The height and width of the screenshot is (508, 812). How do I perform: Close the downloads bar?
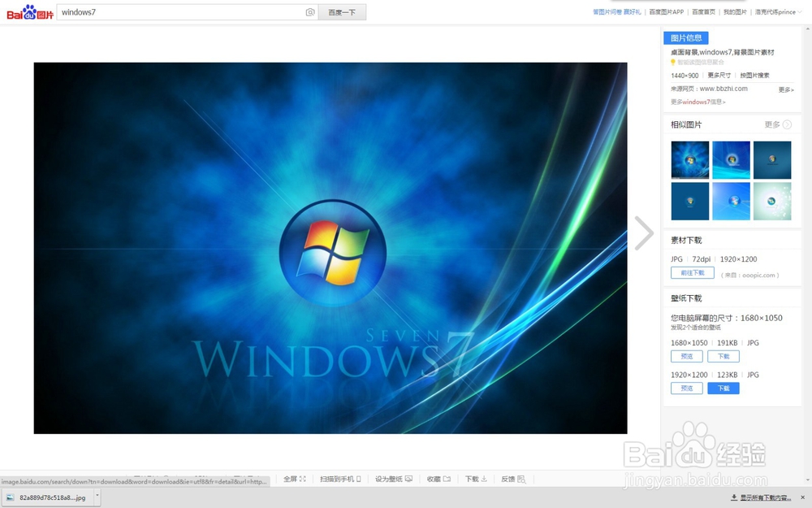pos(803,497)
